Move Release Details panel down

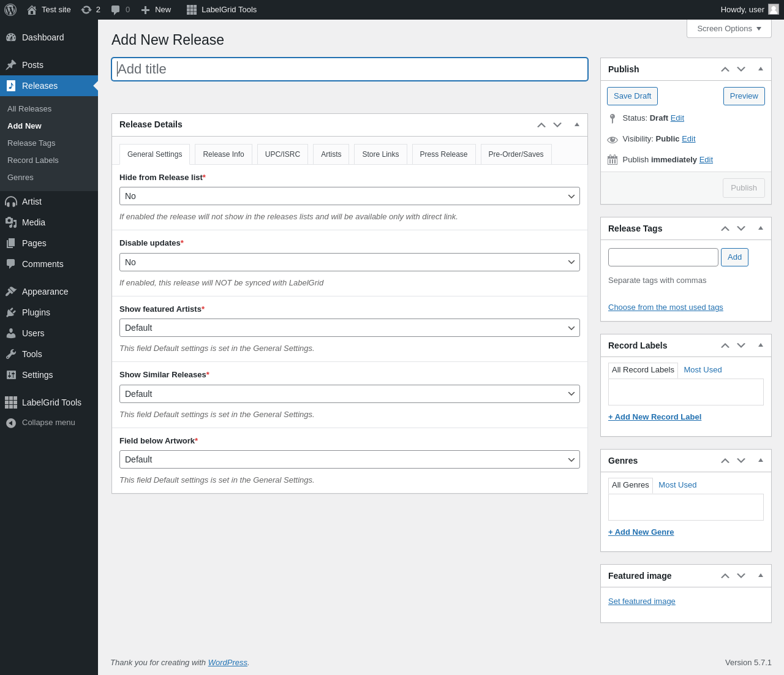click(x=557, y=125)
